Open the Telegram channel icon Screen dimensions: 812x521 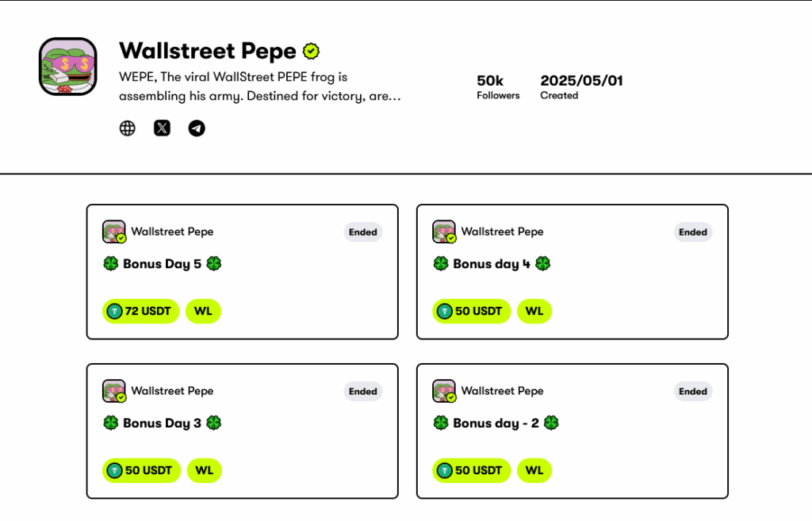click(x=197, y=128)
